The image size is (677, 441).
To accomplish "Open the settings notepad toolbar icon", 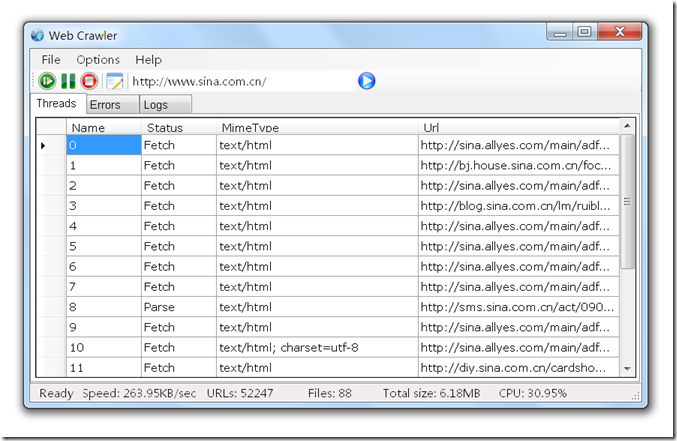I will point(114,81).
